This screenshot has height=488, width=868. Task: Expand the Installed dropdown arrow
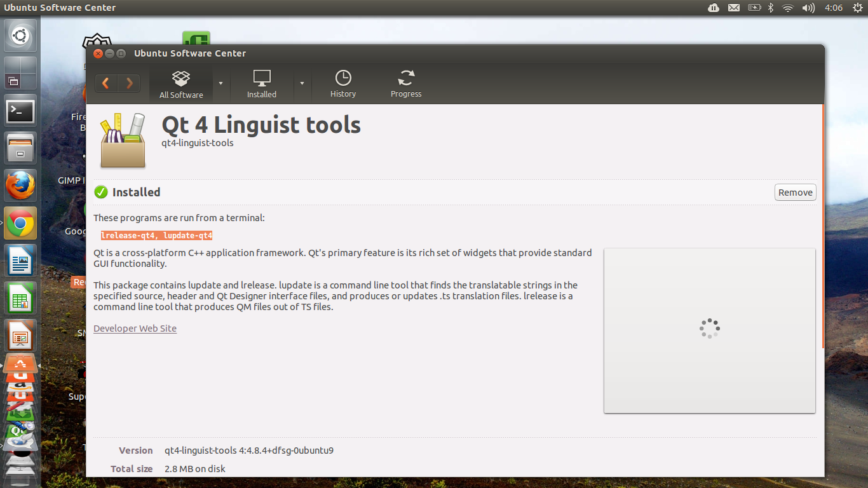click(302, 83)
